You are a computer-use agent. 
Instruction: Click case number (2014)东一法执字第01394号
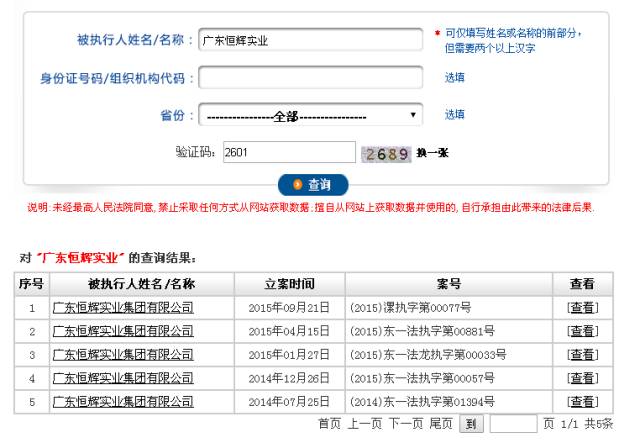click(x=422, y=402)
